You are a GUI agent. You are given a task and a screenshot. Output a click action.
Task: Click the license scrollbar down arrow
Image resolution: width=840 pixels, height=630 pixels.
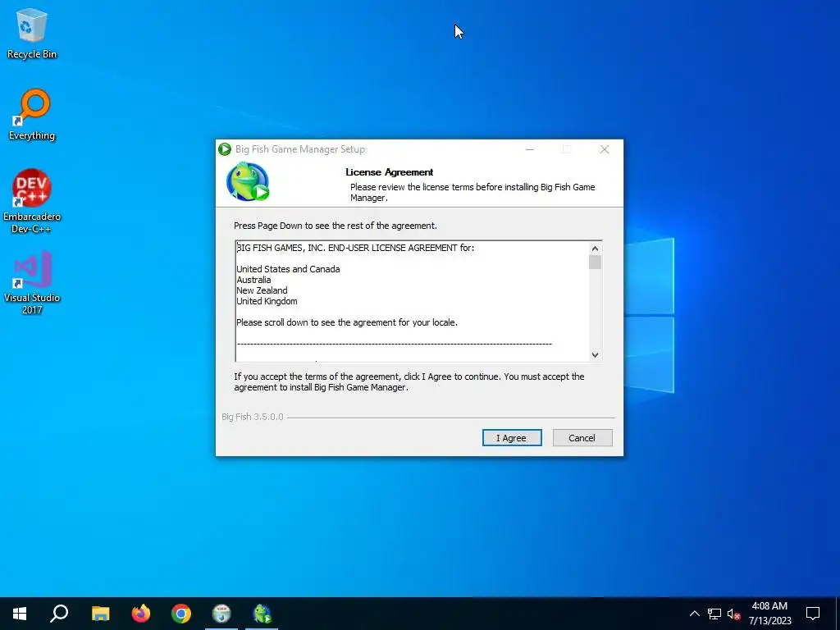[x=595, y=354]
